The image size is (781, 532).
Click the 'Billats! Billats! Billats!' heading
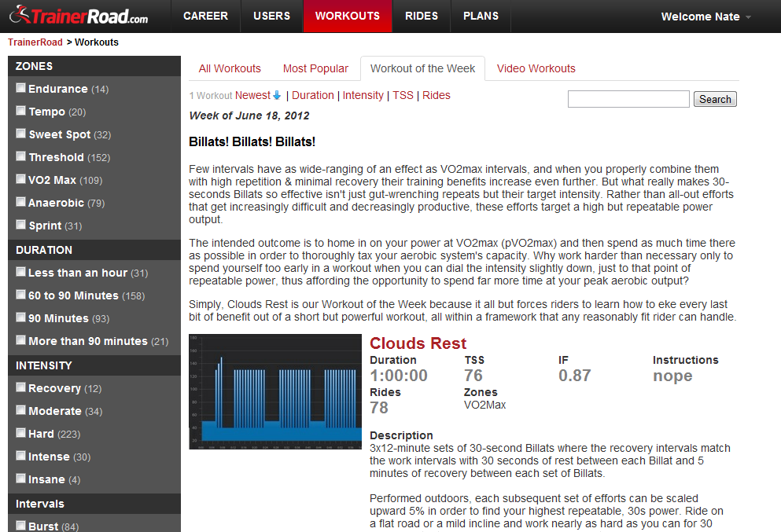(252, 141)
